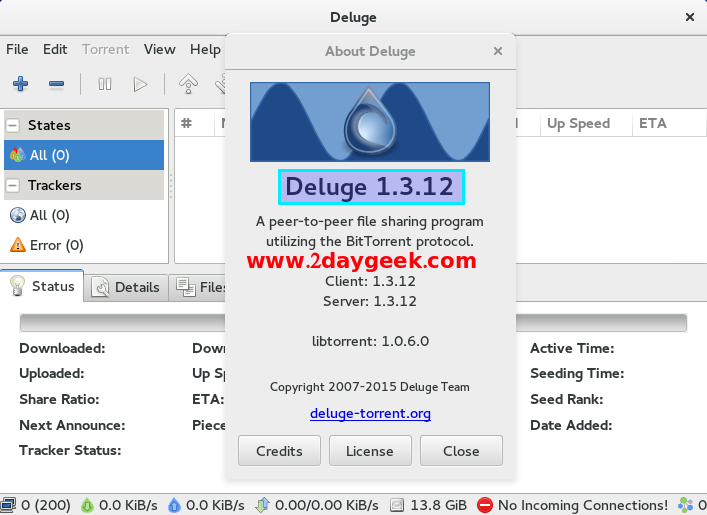
Task: Click the libtorrent: 1.0.6.0 text
Action: coord(370,341)
